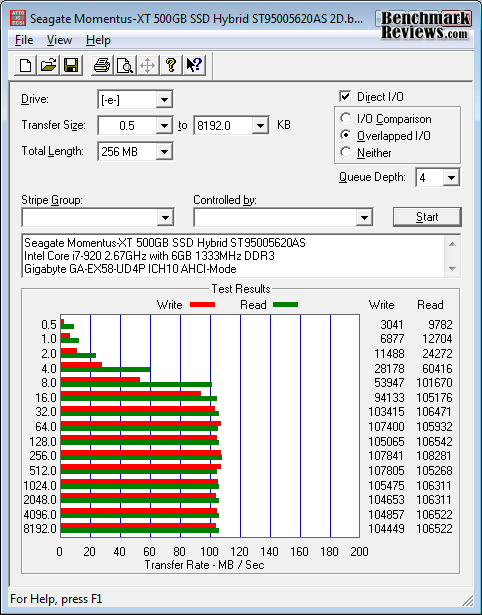Viewport: 482px width, 615px height.
Task: Click the Start button
Action: coord(427,217)
